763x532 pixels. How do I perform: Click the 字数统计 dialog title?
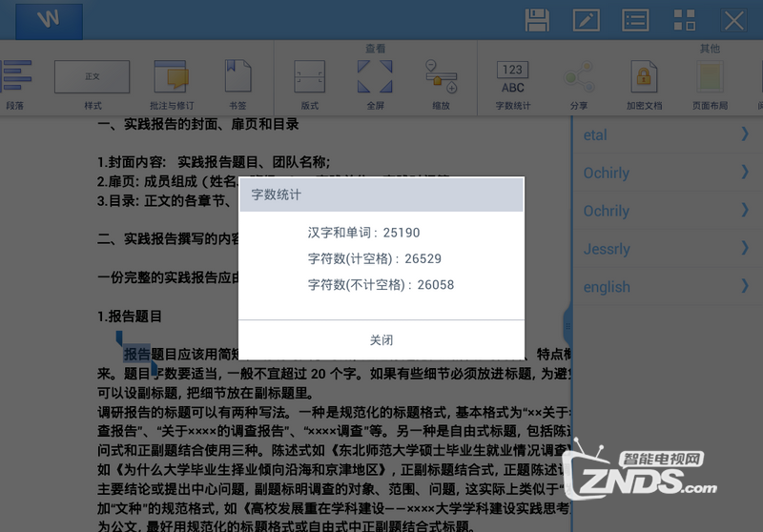[277, 195]
